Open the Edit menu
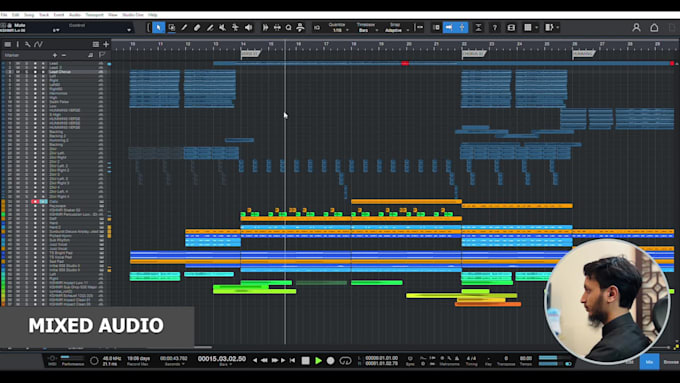The image size is (680, 383). (16, 15)
